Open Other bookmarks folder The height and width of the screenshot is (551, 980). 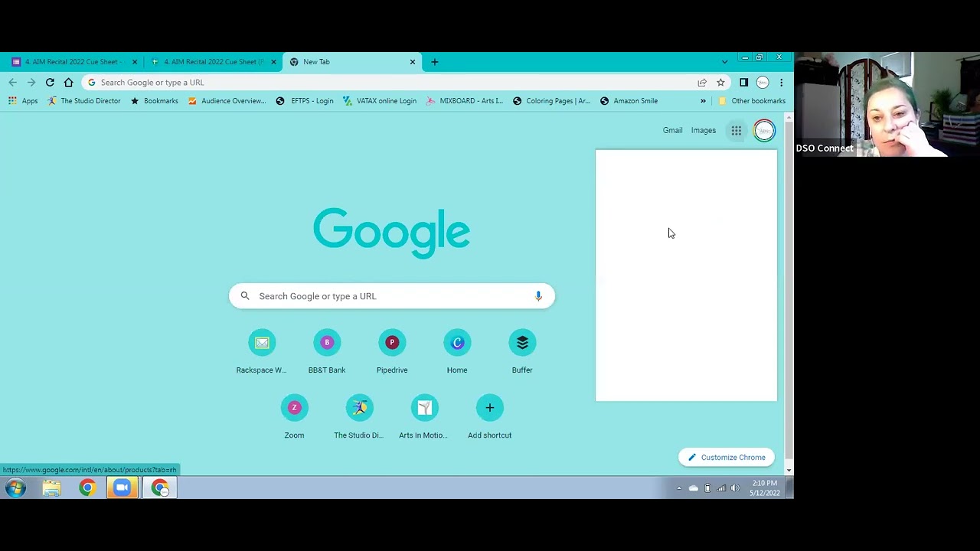[x=751, y=101]
